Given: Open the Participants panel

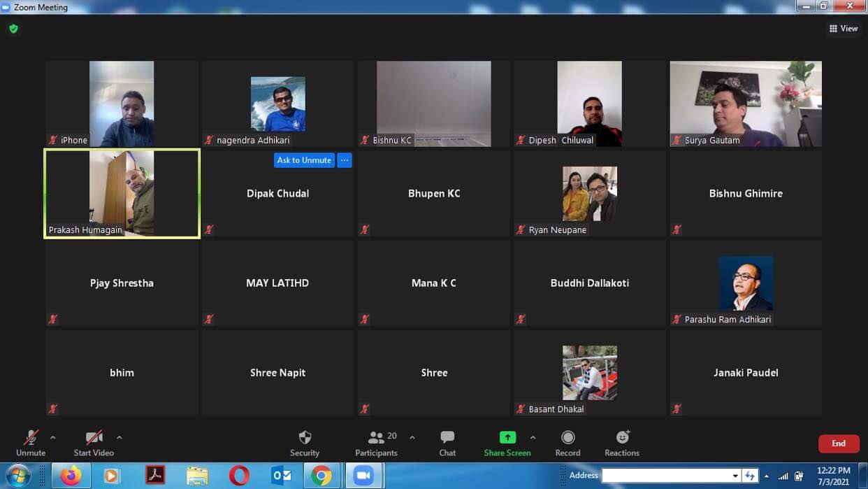Looking at the screenshot, I should click(x=376, y=438).
